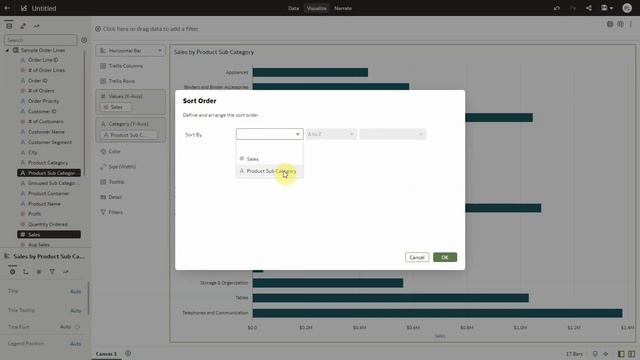Open the Horizontal Bar chart type dropdown
Viewport: 640px width, 360px height.
[x=131, y=51]
